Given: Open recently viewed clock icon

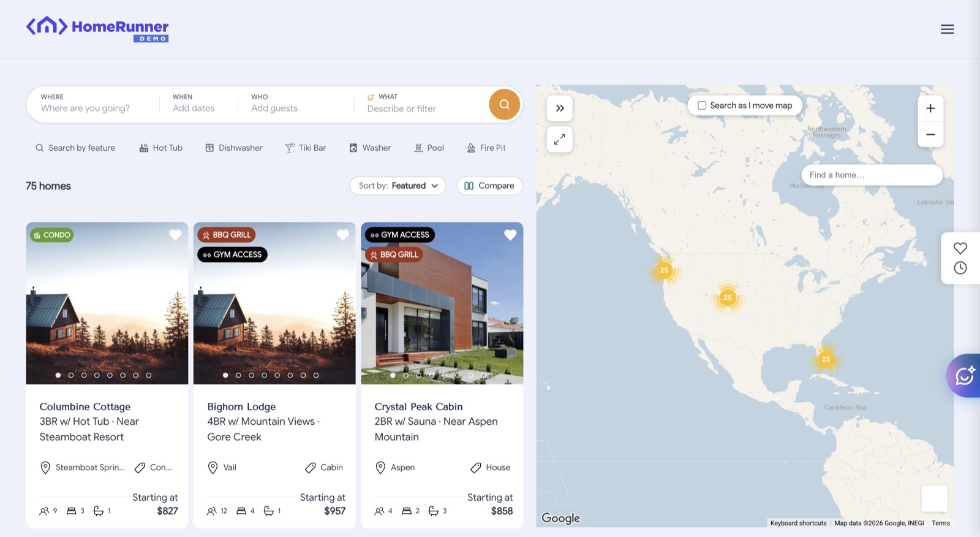Looking at the screenshot, I should [960, 268].
